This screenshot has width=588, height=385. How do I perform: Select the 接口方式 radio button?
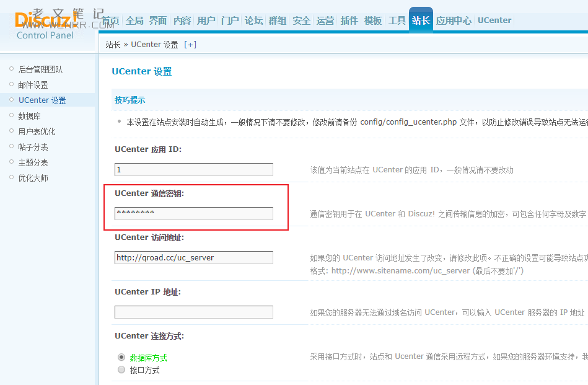pos(121,370)
